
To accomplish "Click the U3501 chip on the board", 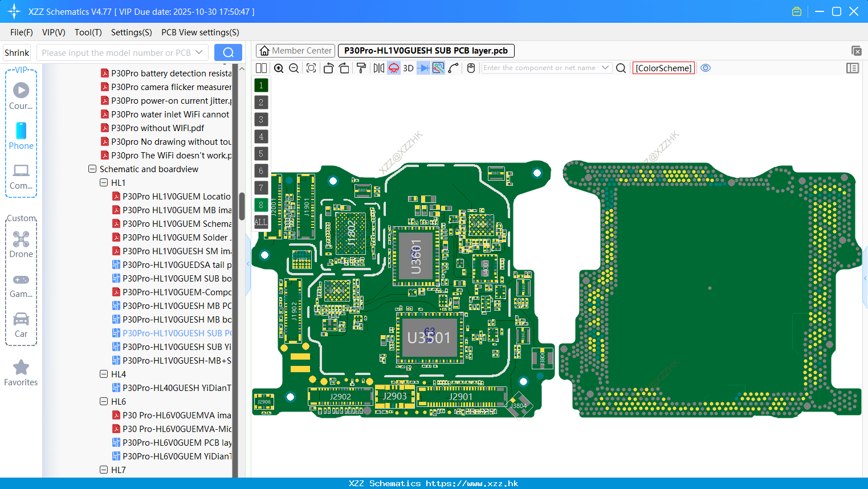I will (429, 337).
